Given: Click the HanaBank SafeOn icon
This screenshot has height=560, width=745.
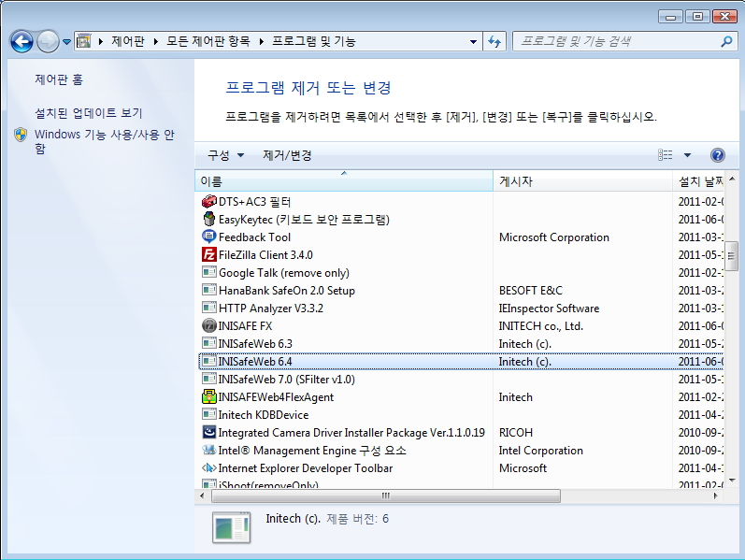Looking at the screenshot, I should point(208,290).
